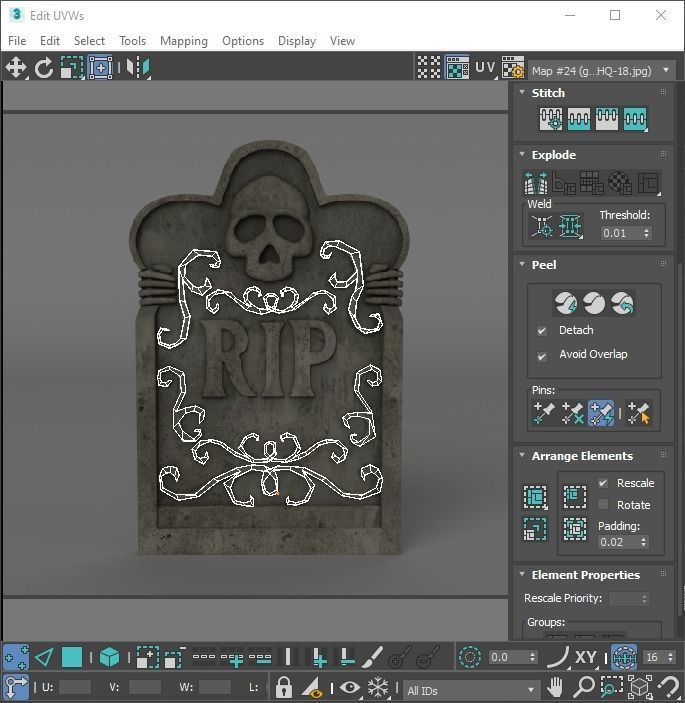Click the Threshold value field 0.01
Image resolution: width=685 pixels, height=703 pixels.
[621, 233]
